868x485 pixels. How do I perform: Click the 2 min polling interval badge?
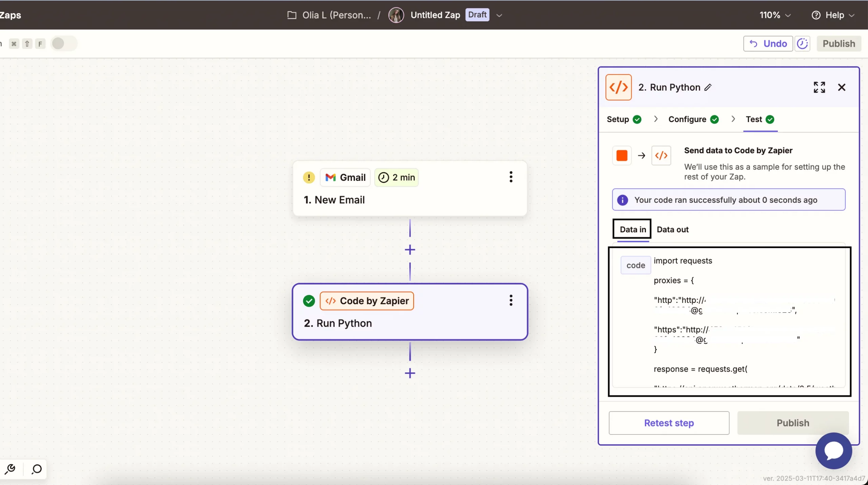coord(396,177)
